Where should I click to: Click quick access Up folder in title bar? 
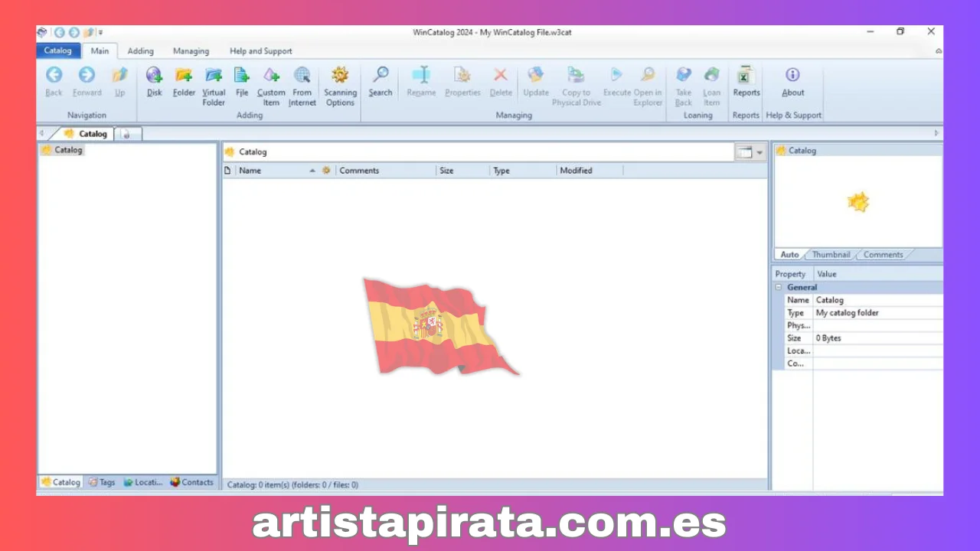tap(89, 32)
